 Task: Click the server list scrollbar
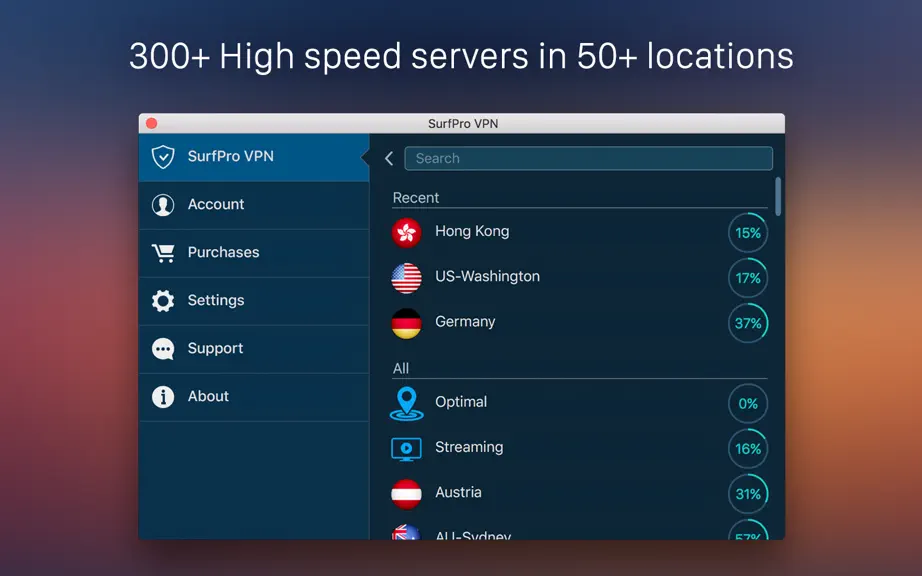[x=778, y=196]
